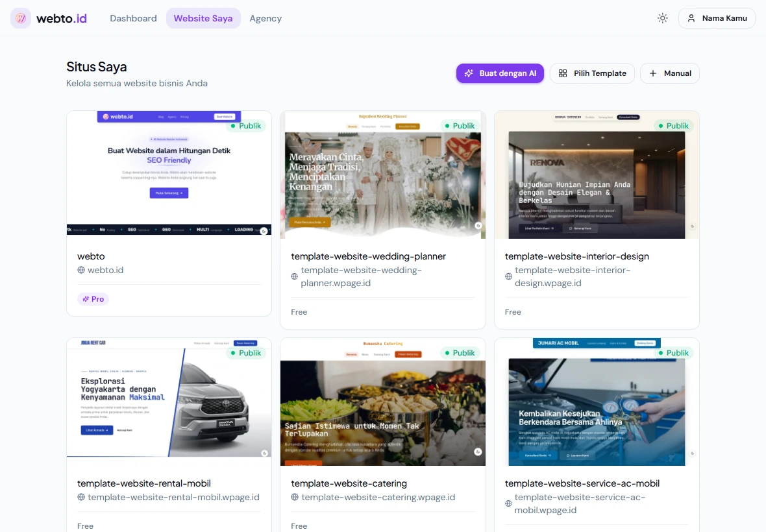Click the Manual button
This screenshot has height=532, width=766.
click(670, 73)
